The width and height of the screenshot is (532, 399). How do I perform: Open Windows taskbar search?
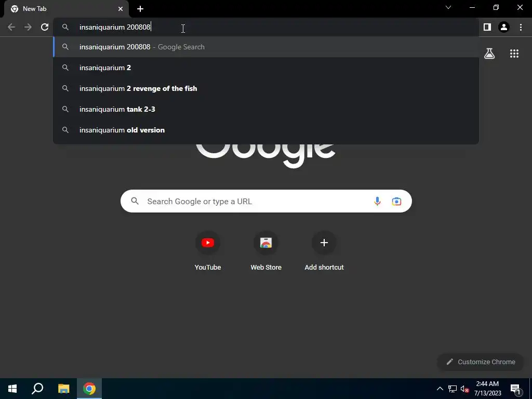pyautogui.click(x=37, y=389)
